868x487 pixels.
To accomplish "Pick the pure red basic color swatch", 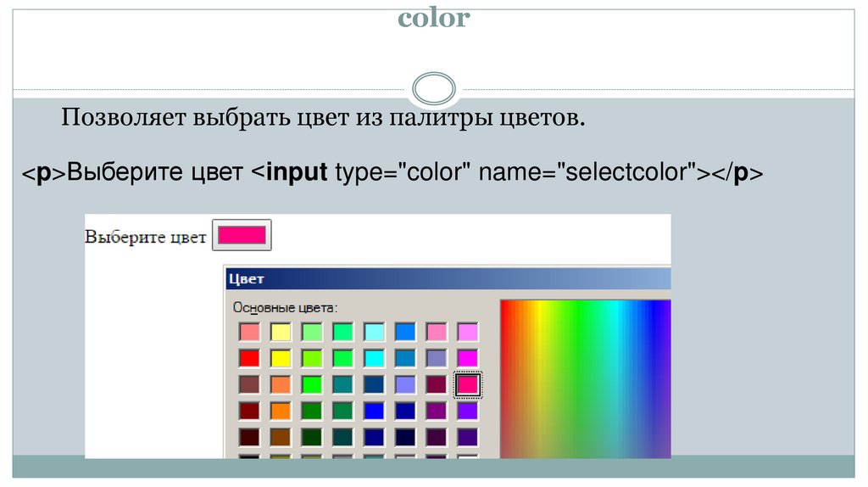I will pyautogui.click(x=249, y=358).
